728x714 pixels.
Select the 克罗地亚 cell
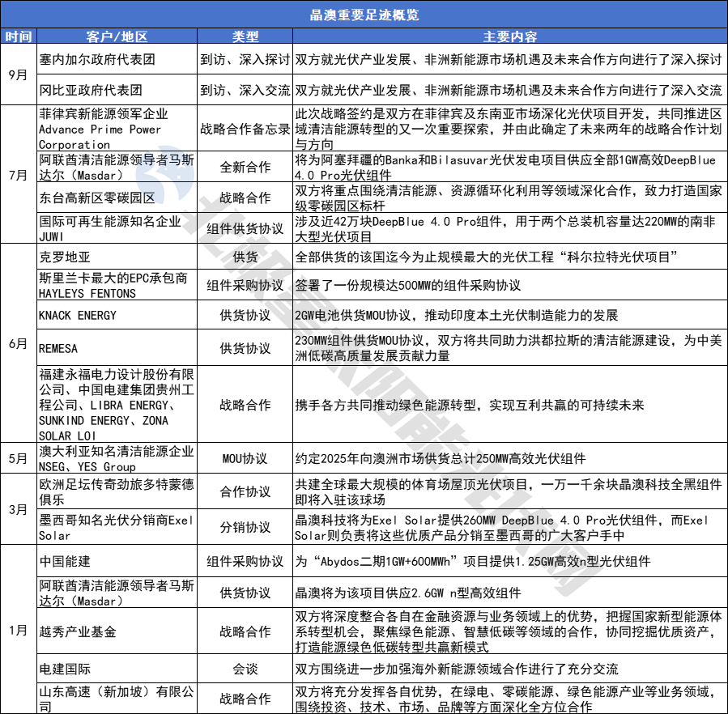click(117, 257)
